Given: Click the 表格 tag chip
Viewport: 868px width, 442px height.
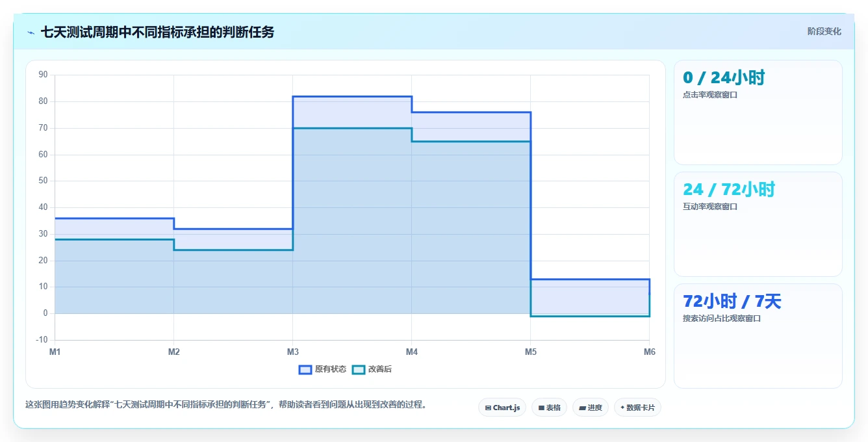Looking at the screenshot, I should [549, 408].
